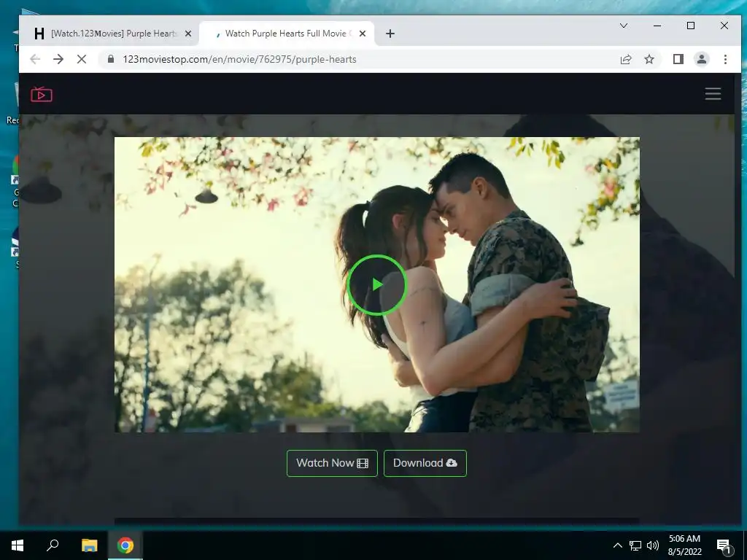View site information lock icon

pyautogui.click(x=111, y=59)
